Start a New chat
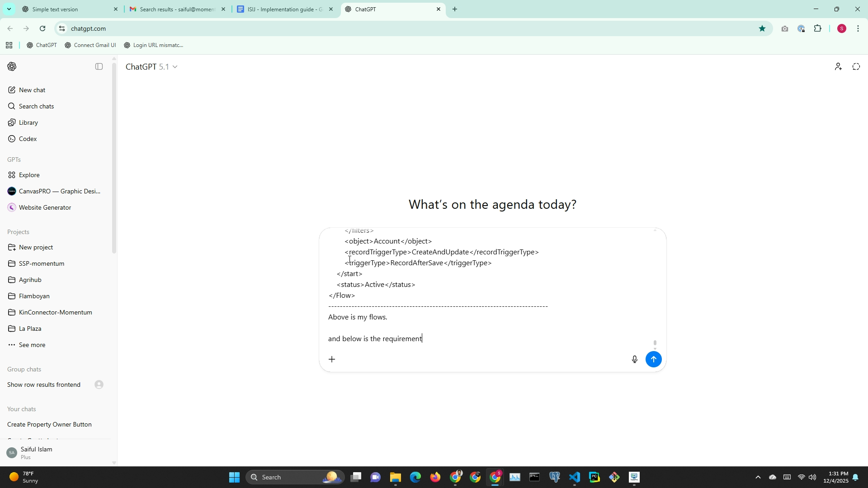Image resolution: width=868 pixels, height=488 pixels. pos(32,90)
